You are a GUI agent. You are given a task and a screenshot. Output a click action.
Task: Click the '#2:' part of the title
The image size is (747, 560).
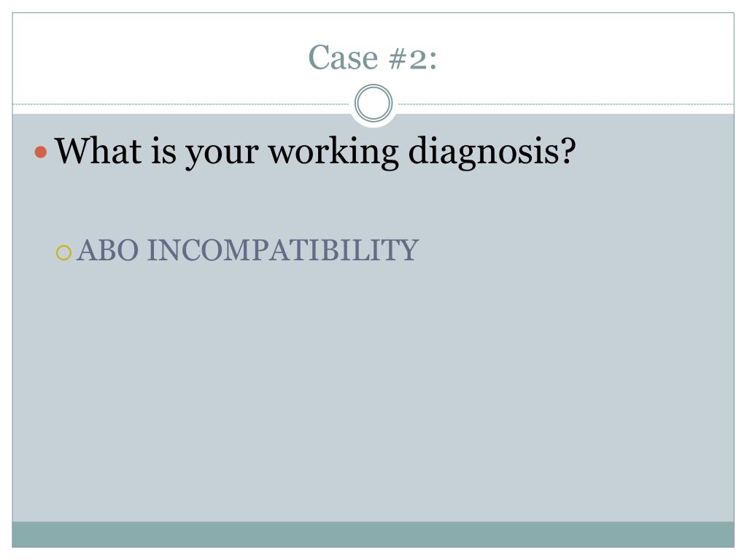click(413, 59)
